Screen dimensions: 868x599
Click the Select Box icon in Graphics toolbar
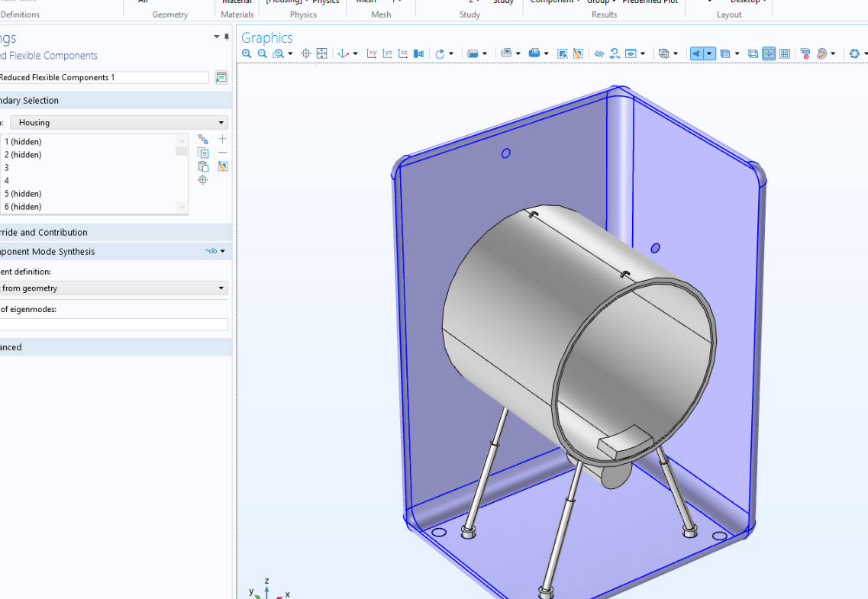point(562,53)
